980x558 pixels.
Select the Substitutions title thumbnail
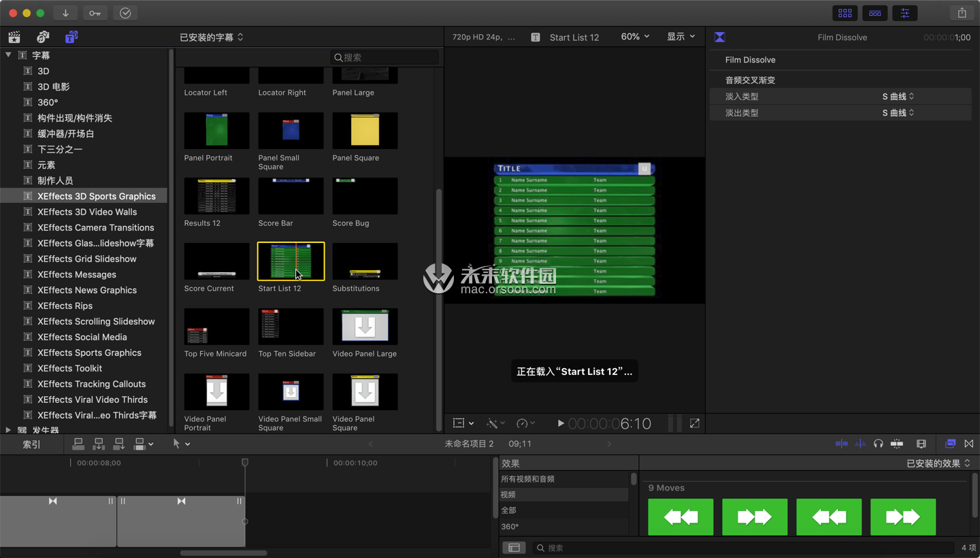click(x=365, y=261)
